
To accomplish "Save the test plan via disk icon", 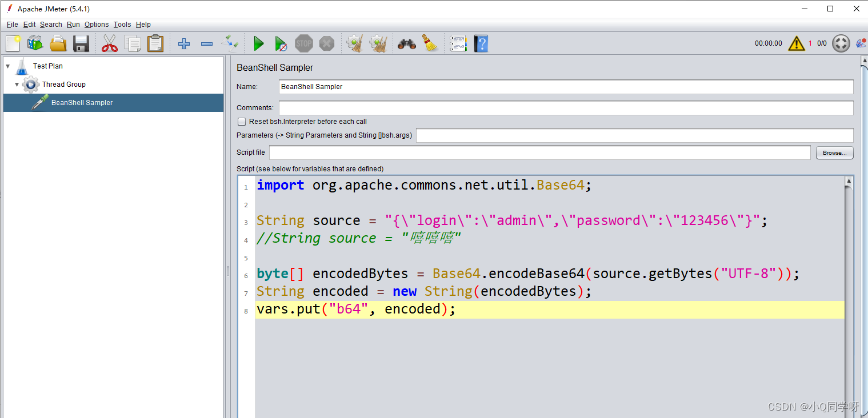I will tap(81, 43).
